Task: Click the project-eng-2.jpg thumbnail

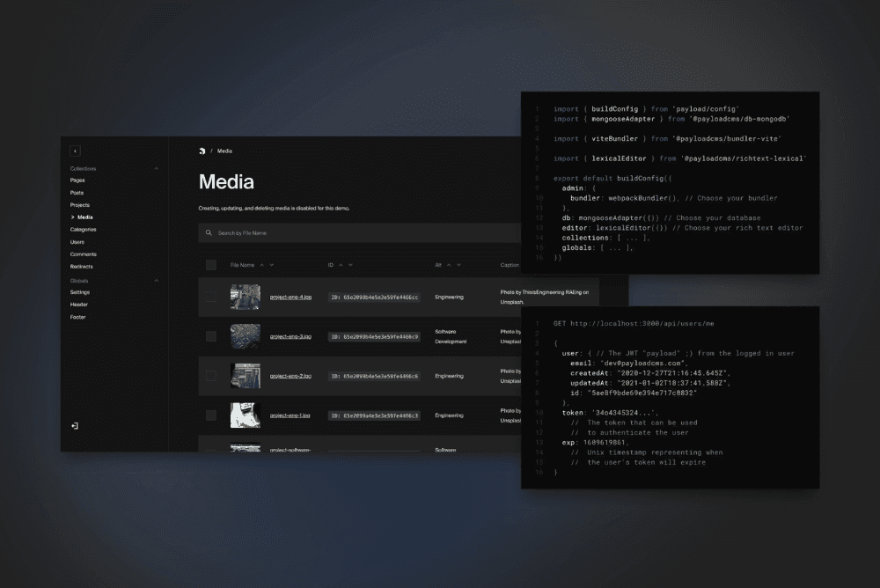Action: click(246, 376)
